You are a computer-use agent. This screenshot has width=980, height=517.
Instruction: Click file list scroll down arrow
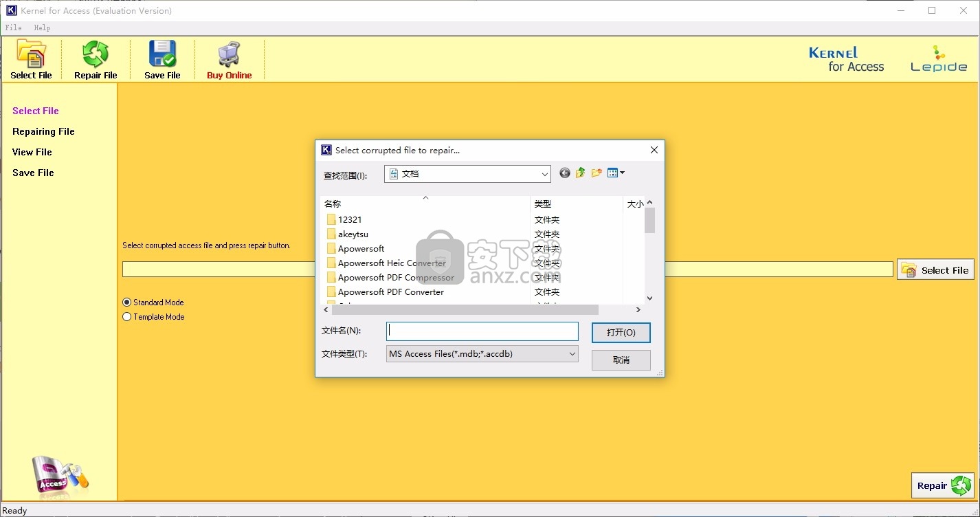(649, 298)
